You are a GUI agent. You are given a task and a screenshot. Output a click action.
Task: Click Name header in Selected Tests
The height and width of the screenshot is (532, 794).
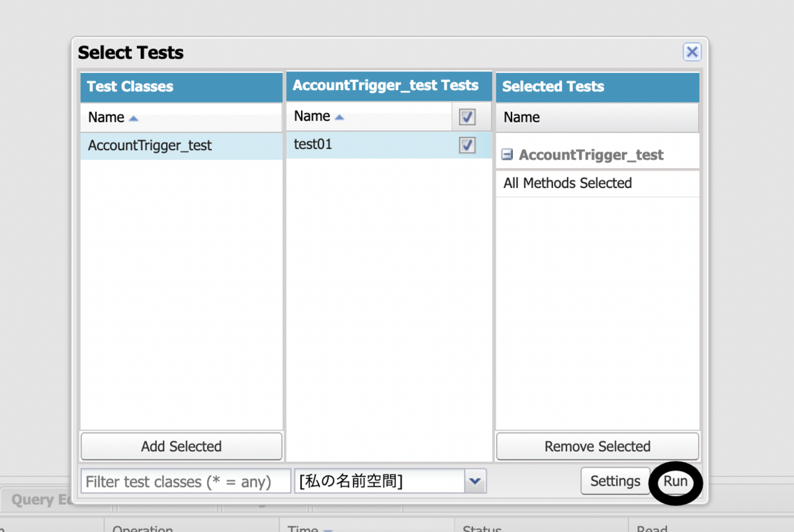(597, 117)
